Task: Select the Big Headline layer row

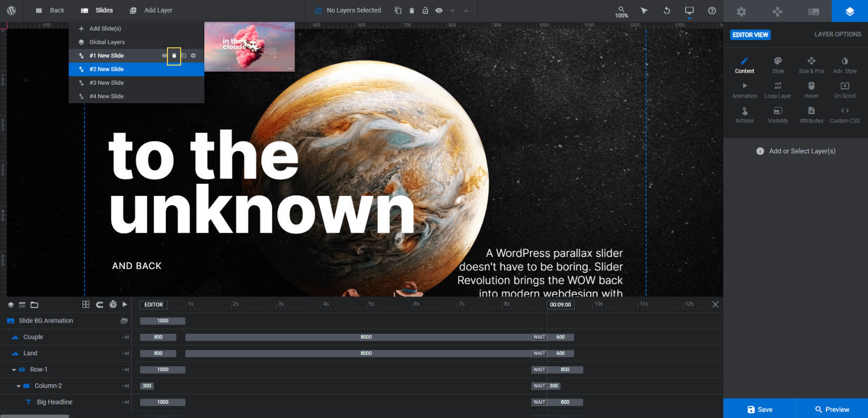Action: pos(66,402)
